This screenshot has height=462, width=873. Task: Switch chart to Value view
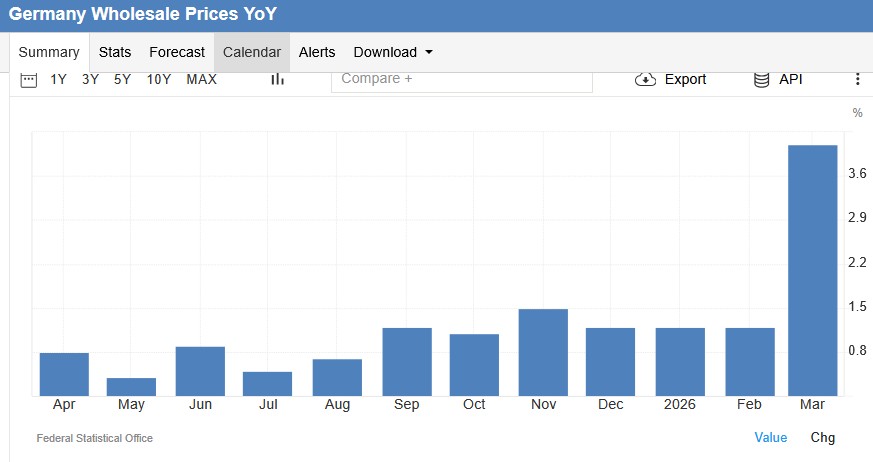(x=771, y=438)
